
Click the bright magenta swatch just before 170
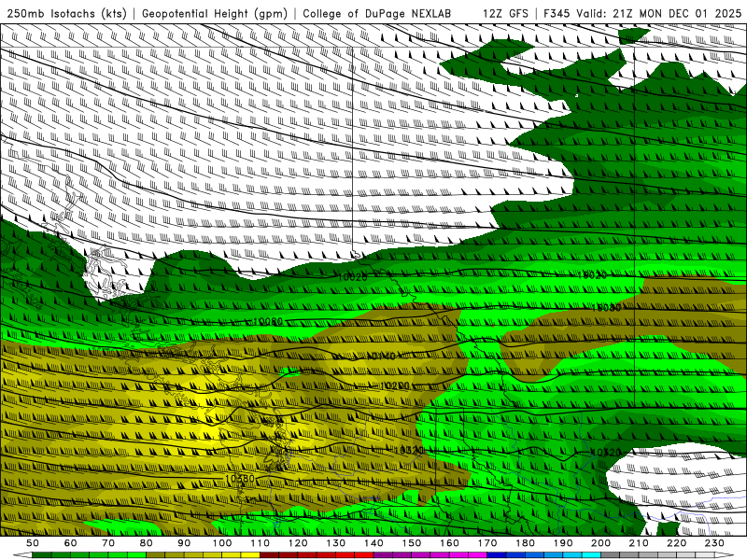pos(477,555)
